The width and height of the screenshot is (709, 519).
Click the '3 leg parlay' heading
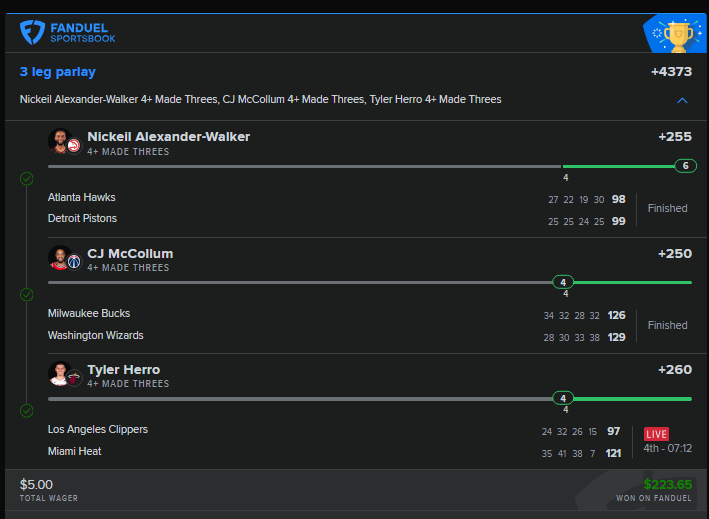(x=57, y=72)
